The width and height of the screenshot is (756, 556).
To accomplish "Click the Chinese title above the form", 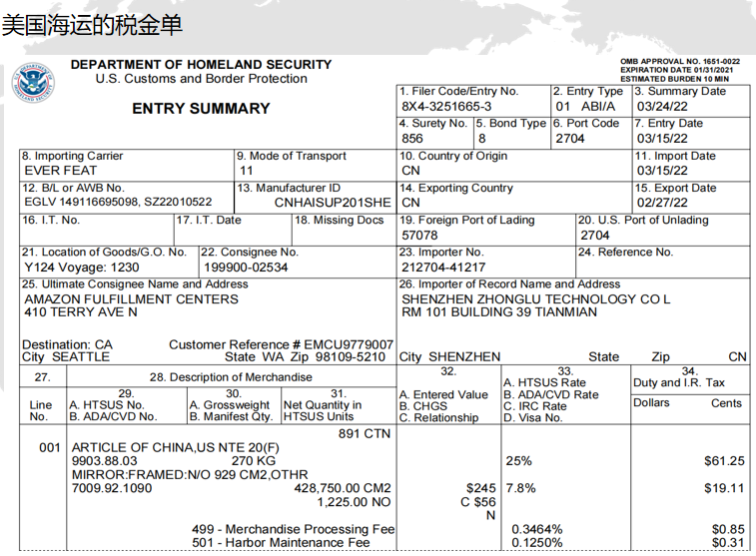I will [92, 24].
